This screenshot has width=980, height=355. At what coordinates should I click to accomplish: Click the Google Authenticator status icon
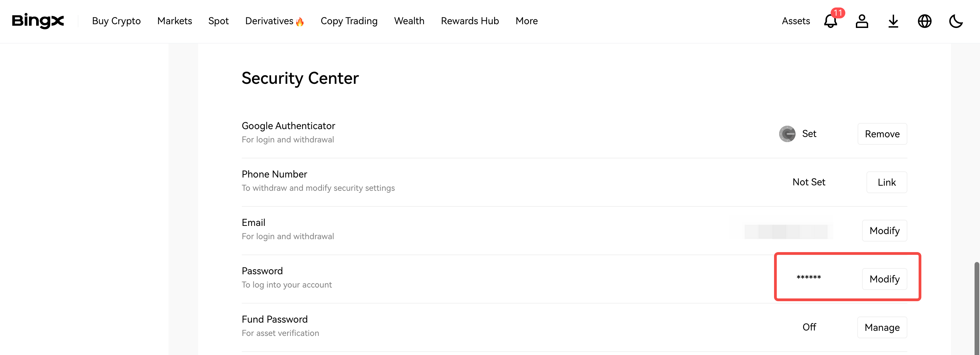pyautogui.click(x=787, y=134)
